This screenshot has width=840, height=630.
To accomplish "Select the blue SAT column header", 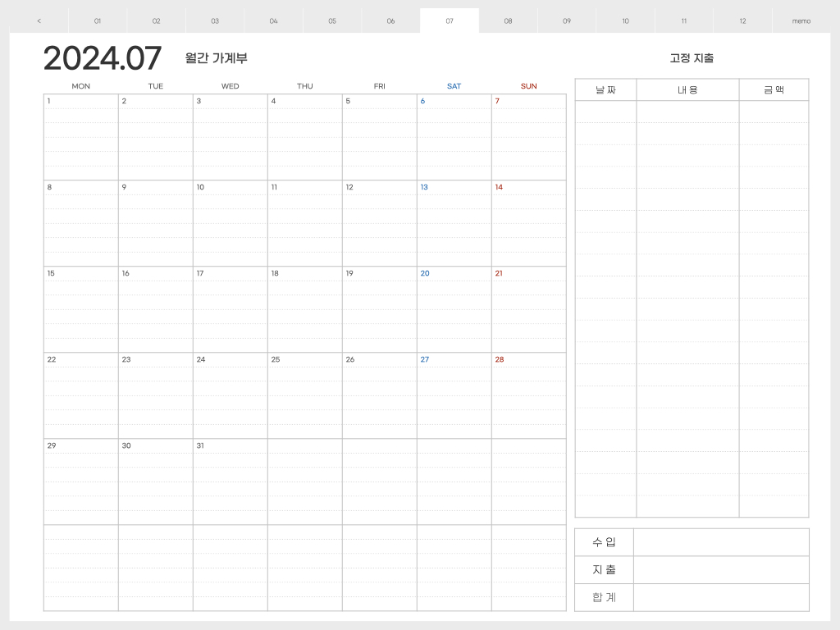I will (x=454, y=86).
